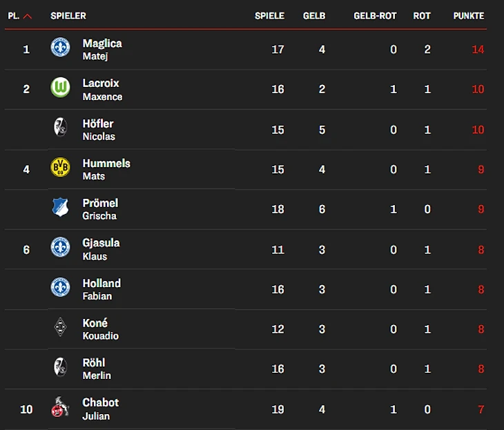Image resolution: width=504 pixels, height=430 pixels.
Task: Click Dortmund BVB logo beside Hummels
Action: (x=61, y=168)
